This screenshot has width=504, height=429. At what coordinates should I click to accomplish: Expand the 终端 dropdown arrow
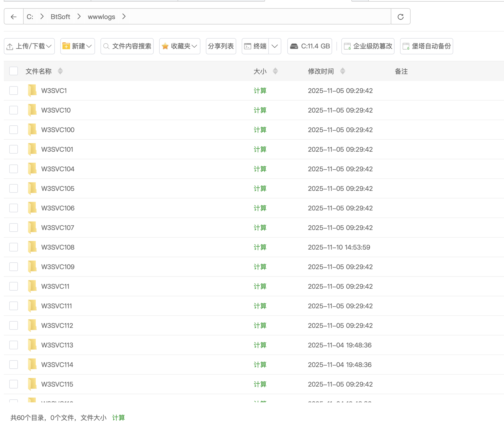tap(275, 46)
